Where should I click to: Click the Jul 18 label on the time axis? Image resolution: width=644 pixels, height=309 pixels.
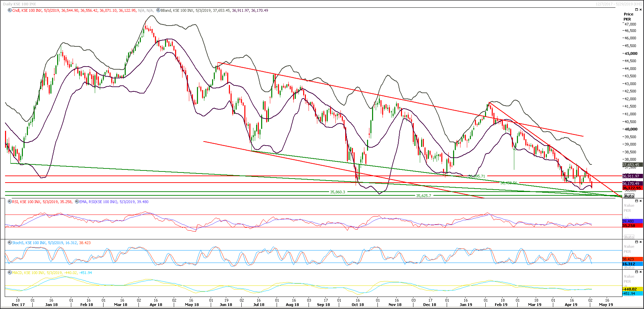259,305
